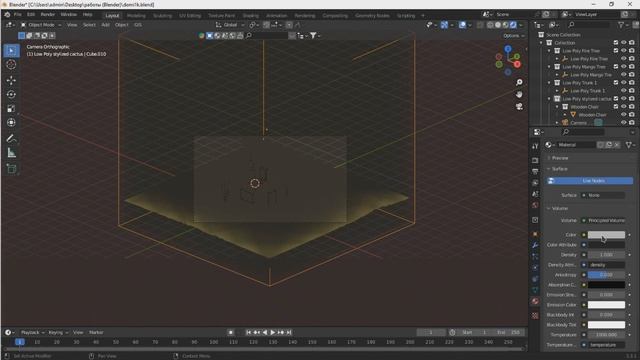Select the Annotate tool
Viewport: 640px width, 360px height.
pos(11,138)
